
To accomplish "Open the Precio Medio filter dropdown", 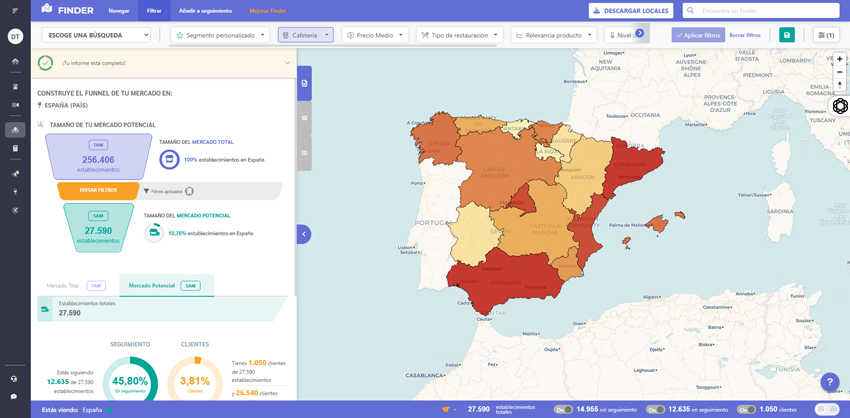I will click(x=375, y=35).
